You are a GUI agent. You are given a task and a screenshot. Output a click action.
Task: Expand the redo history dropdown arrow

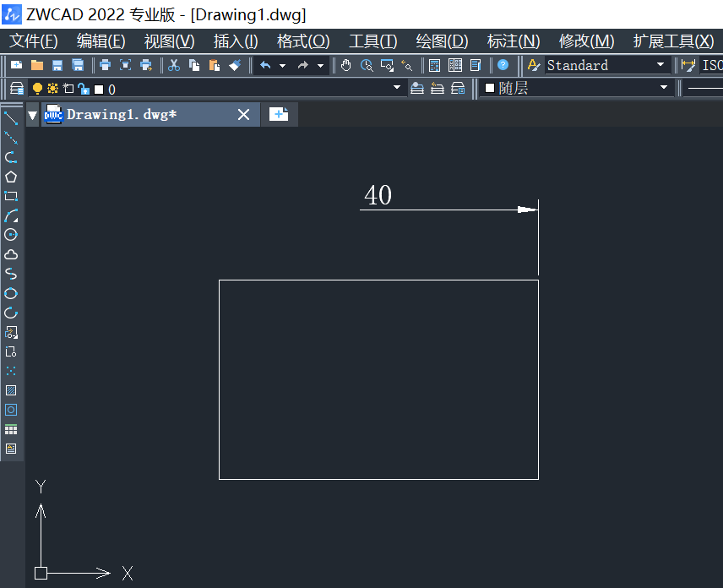(320, 66)
